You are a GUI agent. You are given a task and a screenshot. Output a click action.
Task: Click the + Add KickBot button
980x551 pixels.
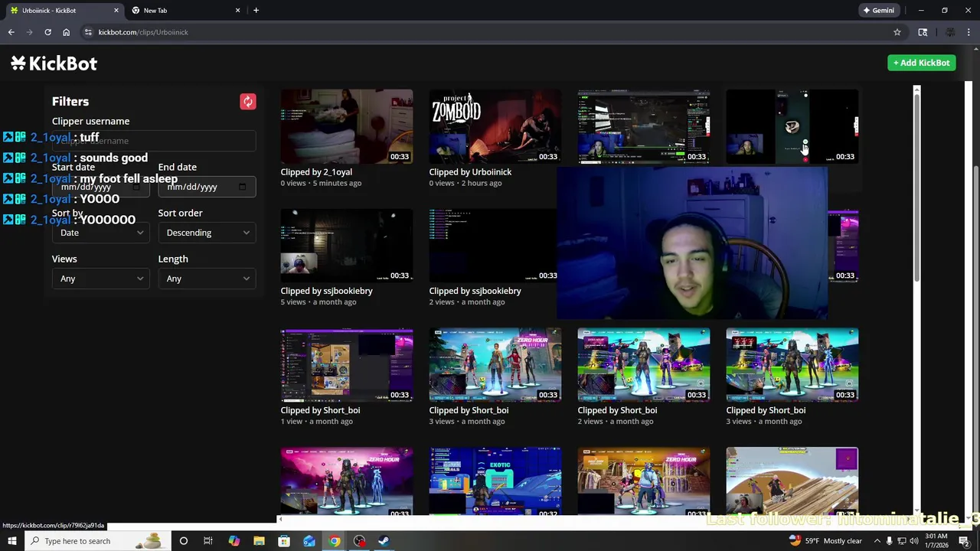click(x=922, y=63)
